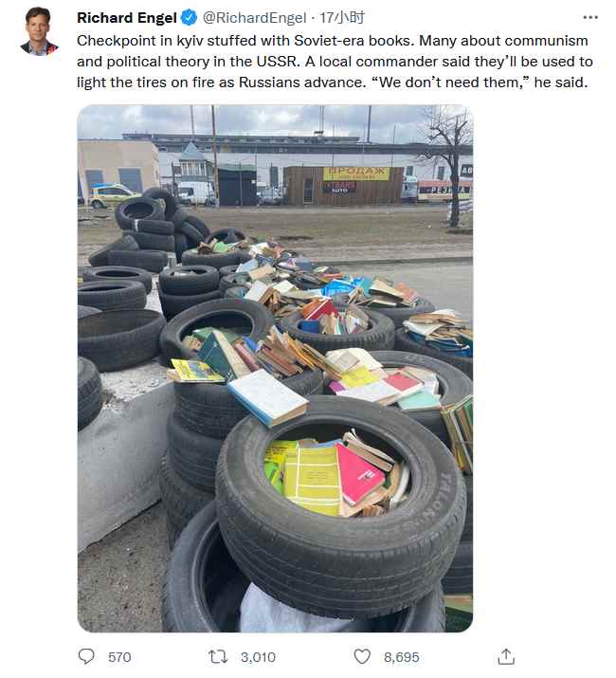Click the pink book in the front tire
The height and width of the screenshot is (678, 616).
(x=358, y=474)
